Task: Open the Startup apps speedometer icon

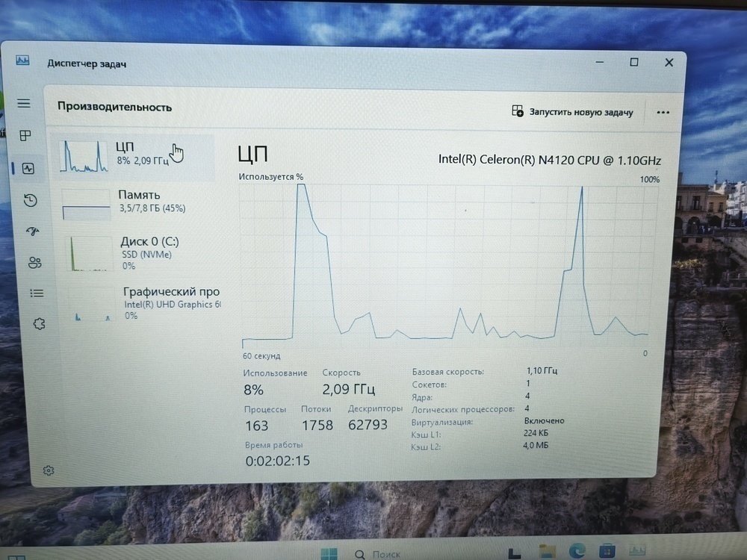Action: [x=32, y=231]
